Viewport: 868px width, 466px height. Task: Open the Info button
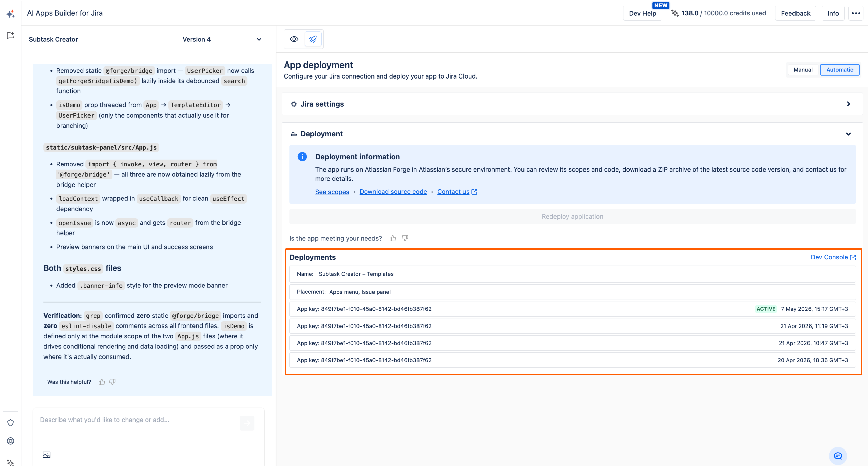coord(833,13)
